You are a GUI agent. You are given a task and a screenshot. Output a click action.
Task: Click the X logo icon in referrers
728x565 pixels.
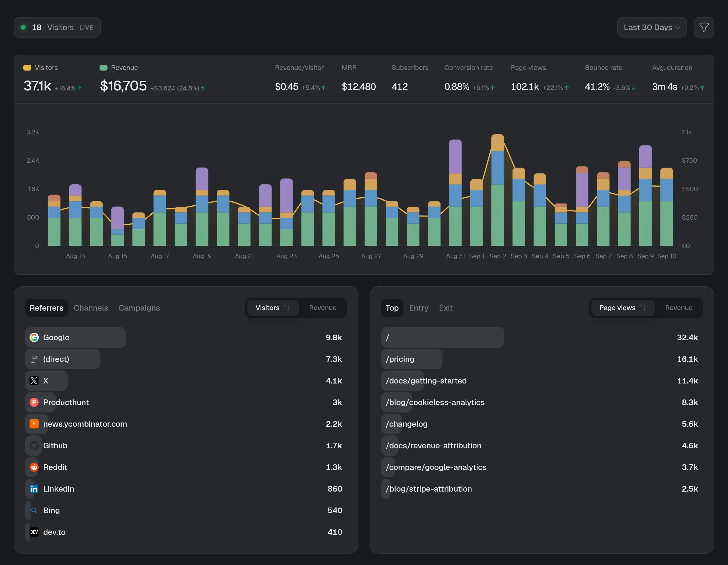click(34, 381)
